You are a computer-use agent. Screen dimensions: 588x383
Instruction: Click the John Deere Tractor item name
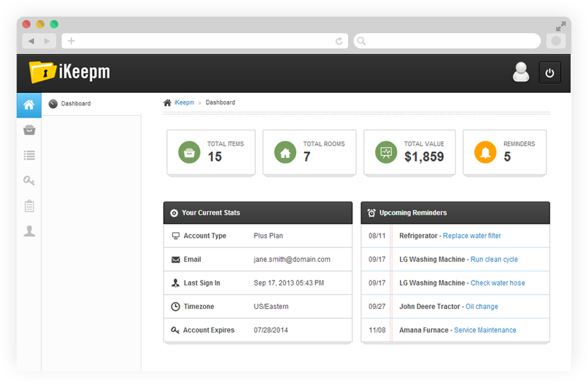[x=429, y=307]
